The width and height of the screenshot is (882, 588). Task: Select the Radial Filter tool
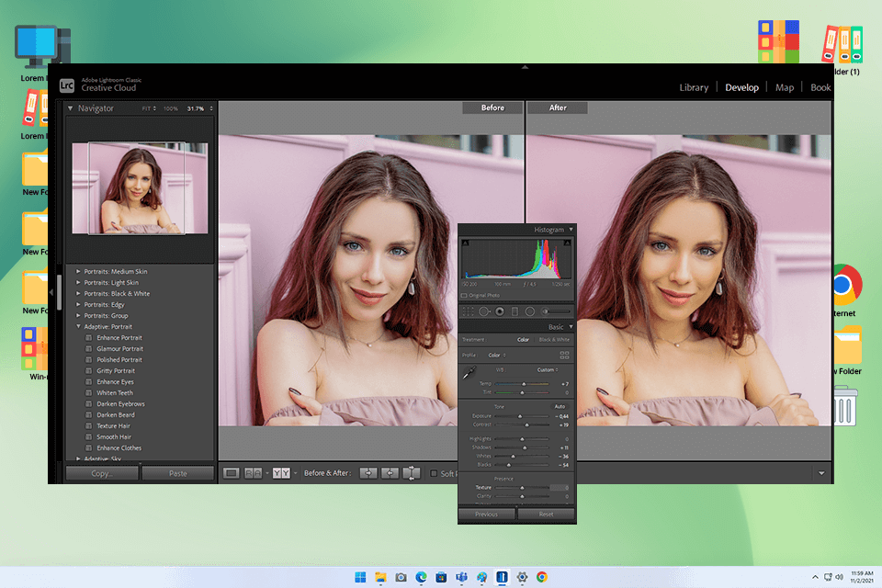tap(530, 311)
